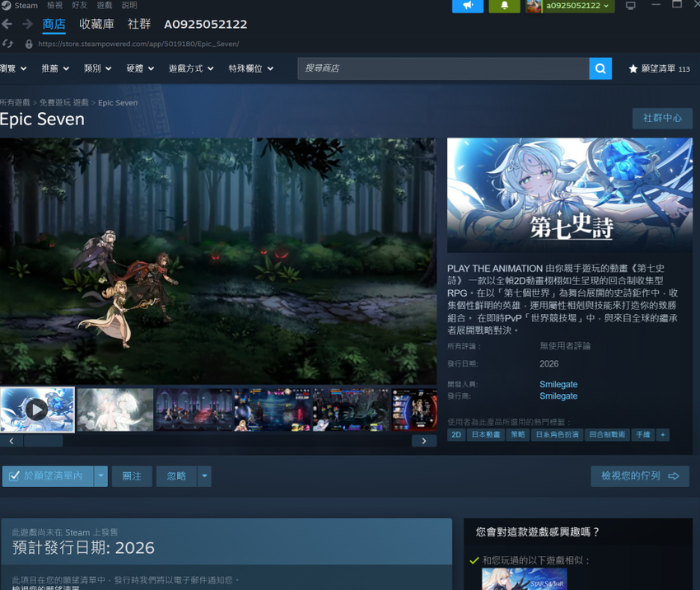Click the page reload icon
The height and width of the screenshot is (590, 700).
tap(7, 44)
